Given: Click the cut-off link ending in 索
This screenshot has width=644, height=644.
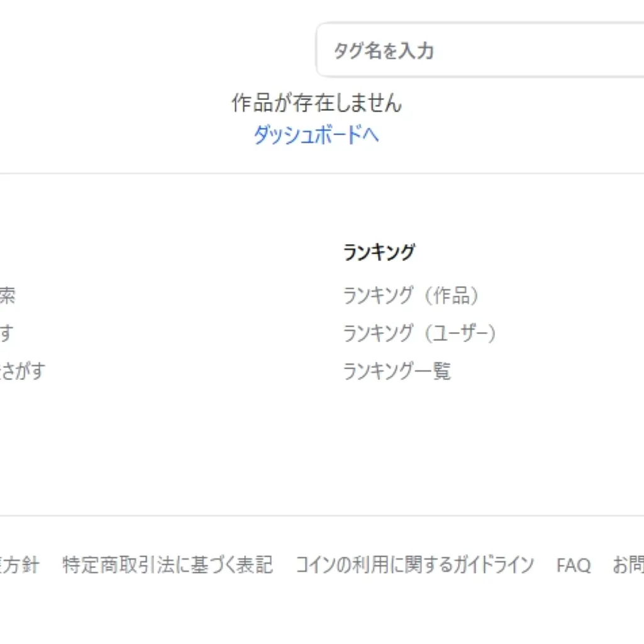Looking at the screenshot, I should (6, 296).
